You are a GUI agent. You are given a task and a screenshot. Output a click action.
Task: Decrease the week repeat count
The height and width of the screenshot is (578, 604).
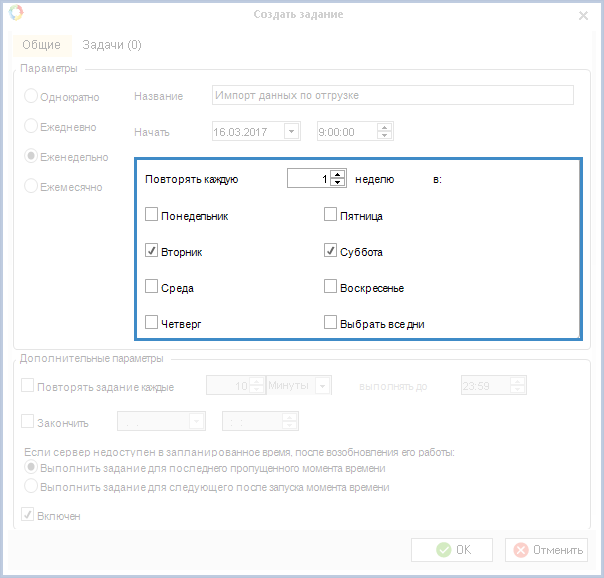click(338, 183)
